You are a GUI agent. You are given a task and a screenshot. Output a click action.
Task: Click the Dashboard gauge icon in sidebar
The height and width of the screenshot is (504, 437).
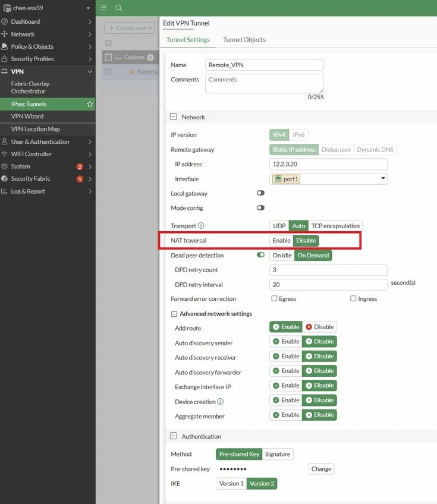(x=5, y=21)
